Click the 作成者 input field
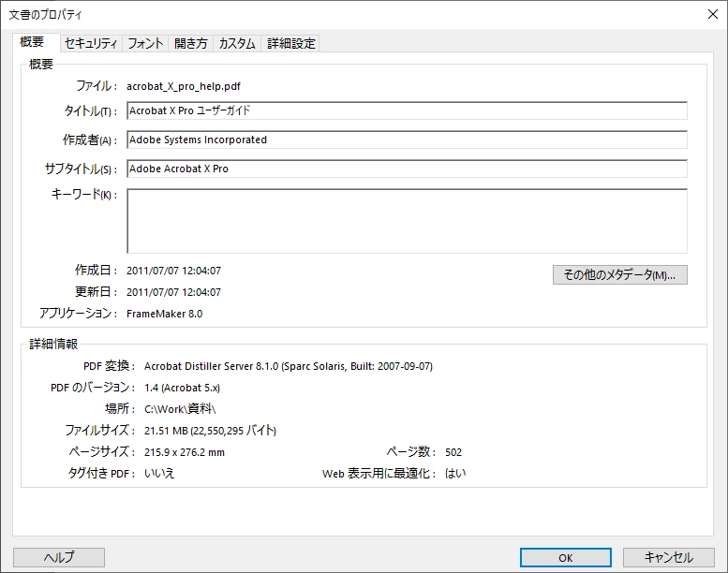 point(407,140)
